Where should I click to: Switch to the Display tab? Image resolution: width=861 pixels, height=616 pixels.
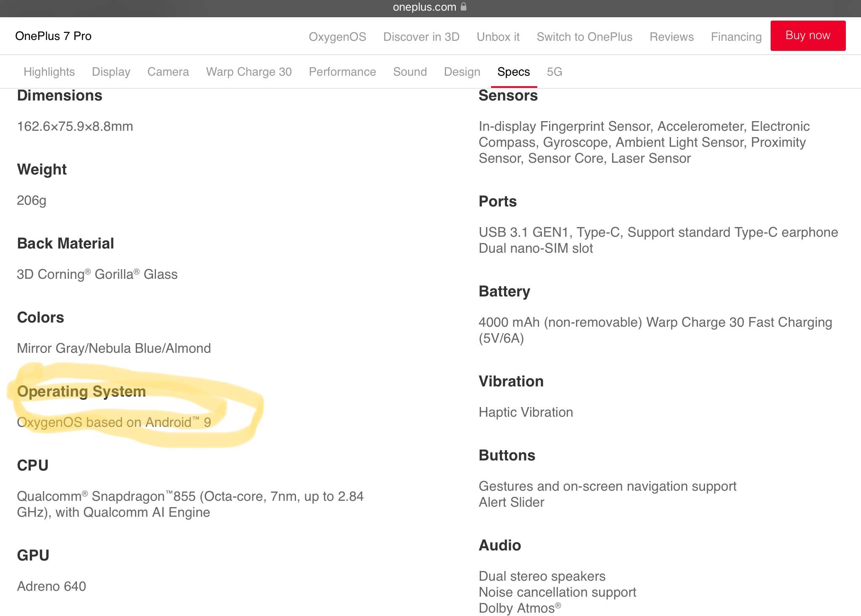click(111, 72)
